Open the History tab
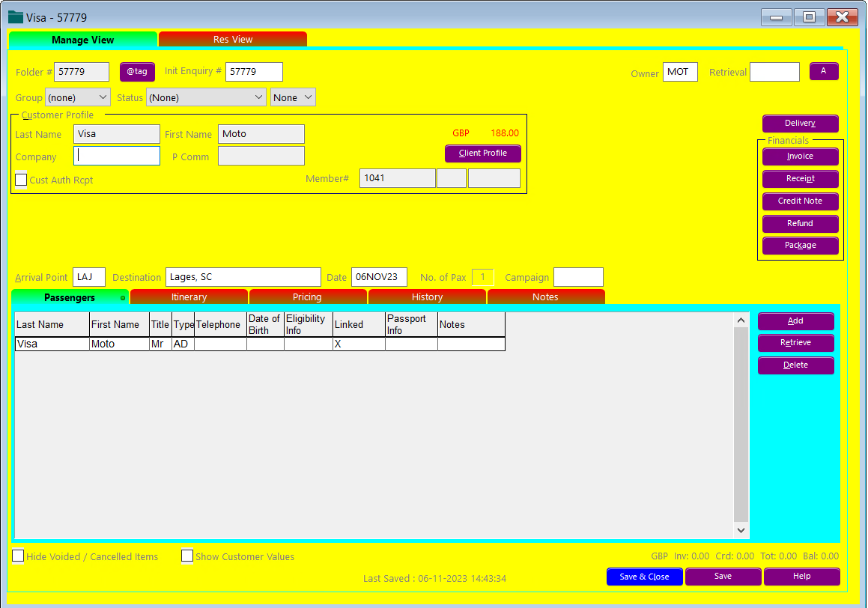Image resolution: width=868 pixels, height=608 pixels. [428, 297]
